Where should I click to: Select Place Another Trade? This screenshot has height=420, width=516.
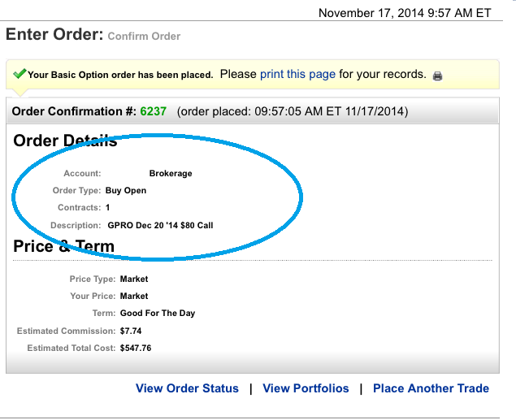(x=431, y=388)
